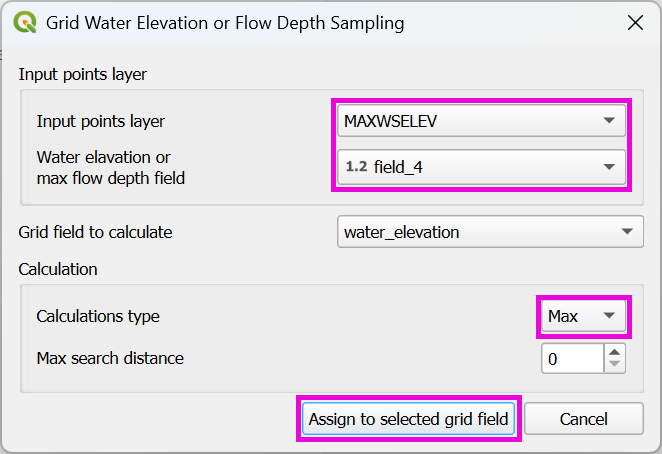Screen dimensions: 662x454
Task: Decrease max search distance with down arrow
Action: point(615,365)
